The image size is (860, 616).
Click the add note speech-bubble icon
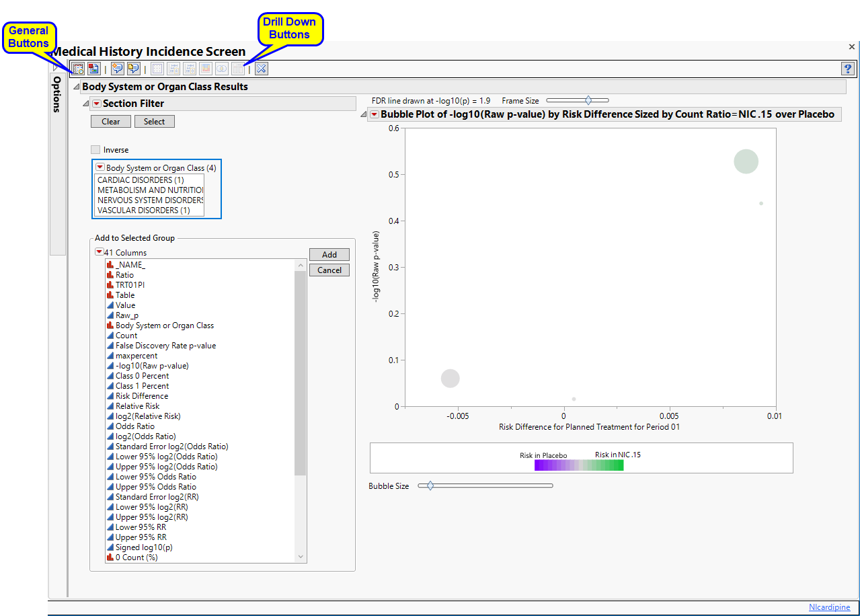[118, 69]
